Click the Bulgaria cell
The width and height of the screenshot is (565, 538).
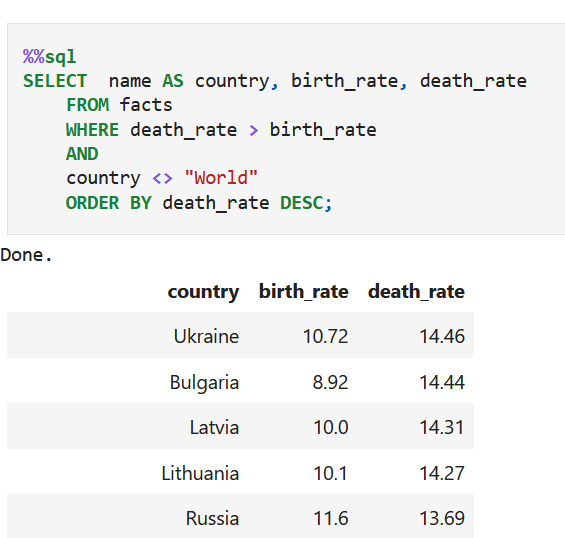204,382
